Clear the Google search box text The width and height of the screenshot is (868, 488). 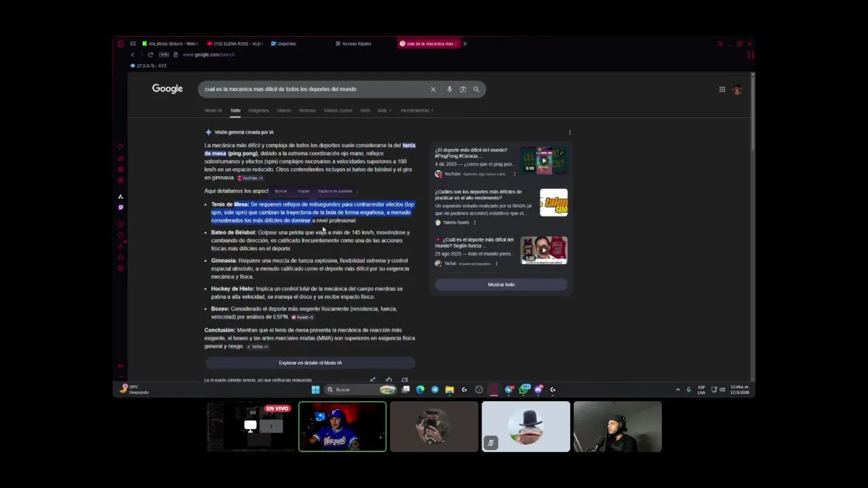tap(433, 89)
